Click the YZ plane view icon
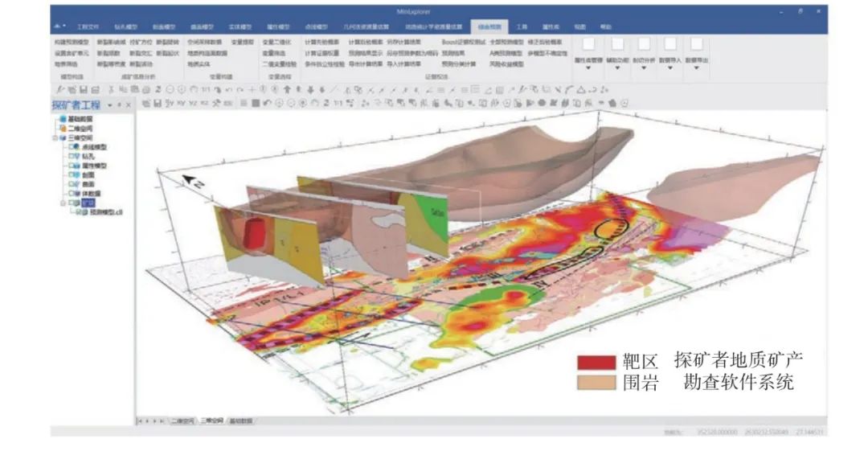This screenshot has height=451, width=868. tap(193, 103)
